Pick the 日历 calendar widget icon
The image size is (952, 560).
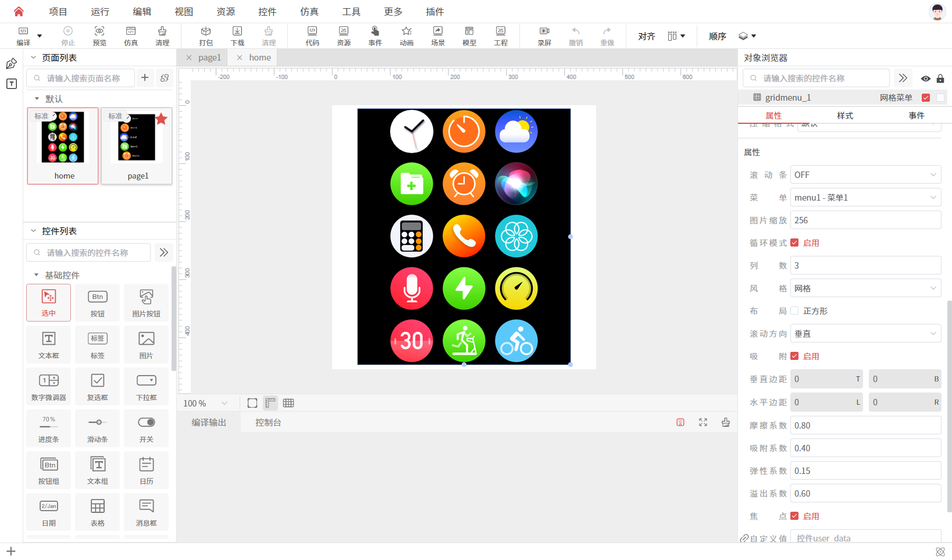click(x=147, y=469)
